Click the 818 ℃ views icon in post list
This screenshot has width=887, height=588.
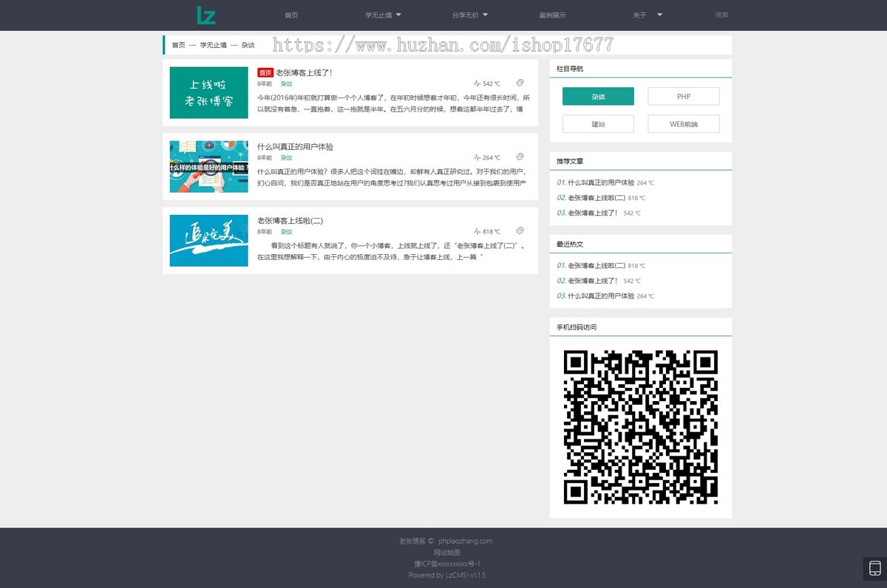coord(477,232)
